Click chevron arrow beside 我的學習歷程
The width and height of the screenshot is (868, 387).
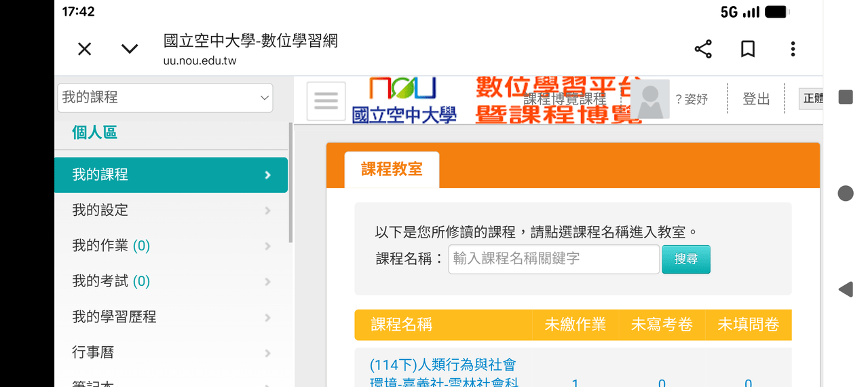(267, 317)
